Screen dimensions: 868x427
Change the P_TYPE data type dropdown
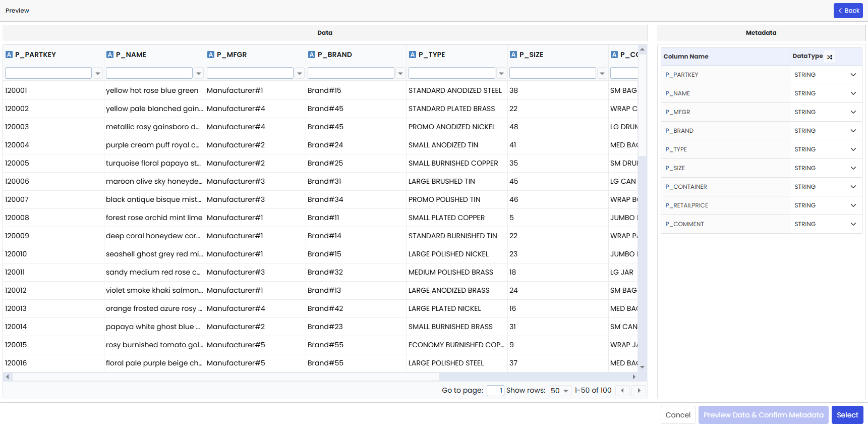click(x=826, y=149)
